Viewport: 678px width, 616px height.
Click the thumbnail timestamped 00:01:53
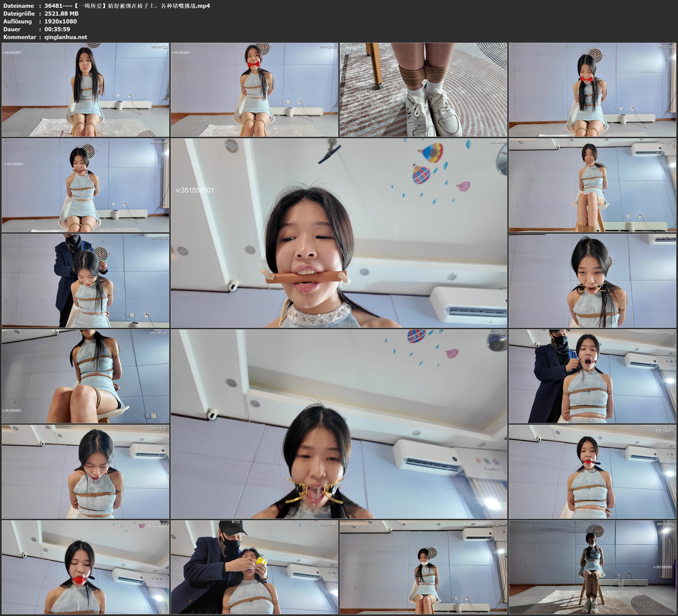coord(85,89)
